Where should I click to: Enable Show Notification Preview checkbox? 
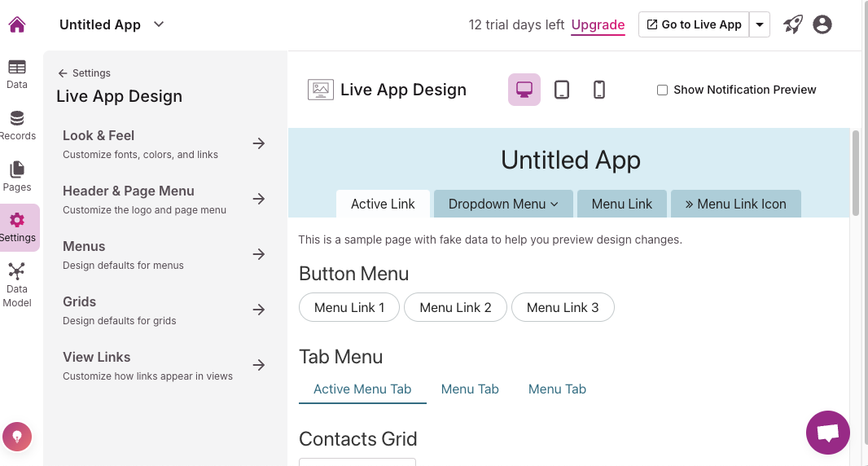[x=663, y=90]
